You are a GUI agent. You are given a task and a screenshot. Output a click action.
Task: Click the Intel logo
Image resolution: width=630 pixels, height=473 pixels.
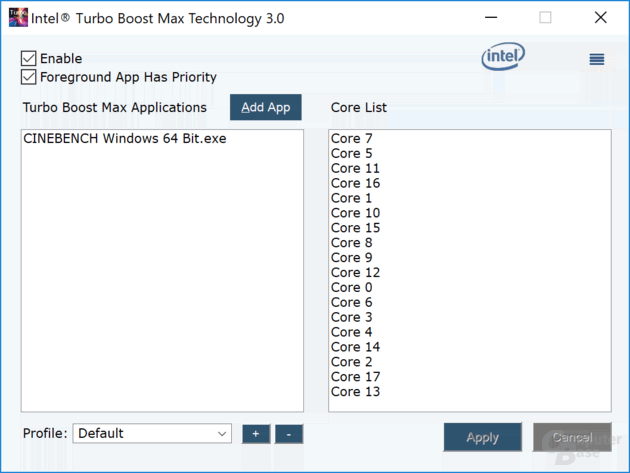click(503, 56)
